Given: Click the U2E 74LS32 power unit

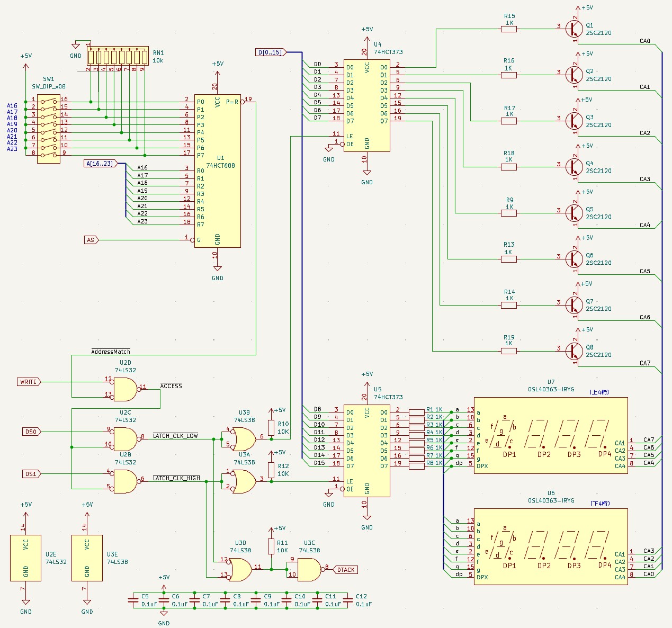Looking at the screenshot, I should [25, 558].
